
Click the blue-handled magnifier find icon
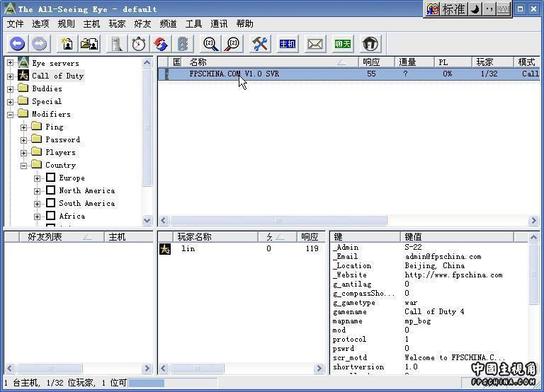(x=210, y=44)
